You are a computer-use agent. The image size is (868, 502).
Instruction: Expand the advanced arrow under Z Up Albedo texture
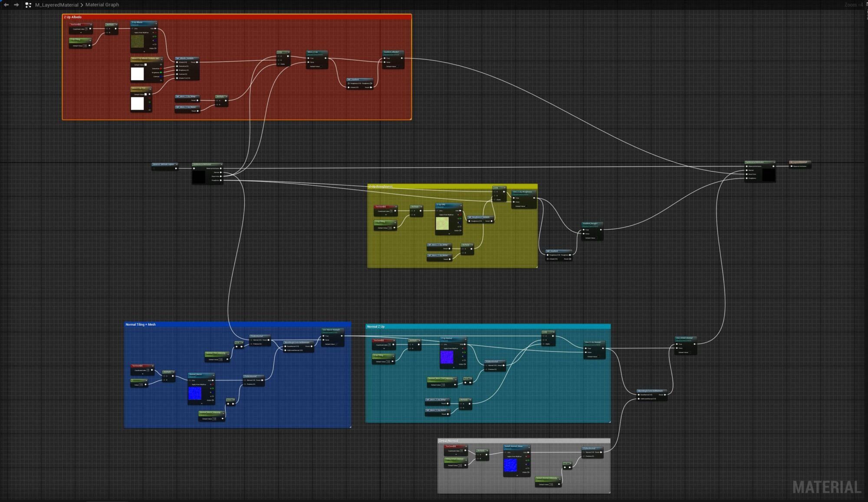[144, 52]
